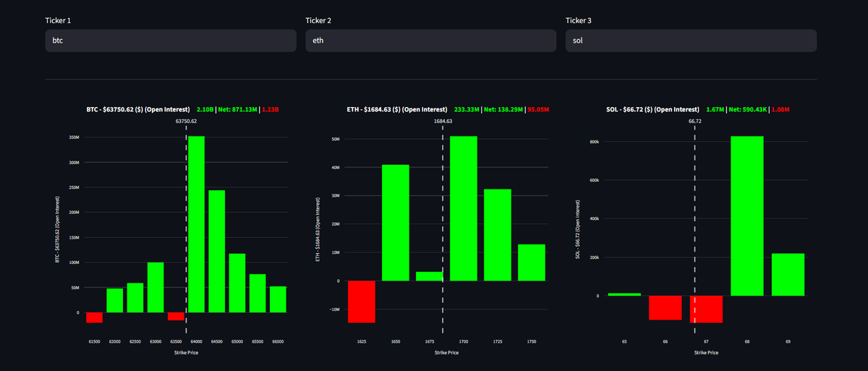This screenshot has width=868, height=371.
Task: Click the ETH 1675 strike small green bar
Action: (430, 276)
